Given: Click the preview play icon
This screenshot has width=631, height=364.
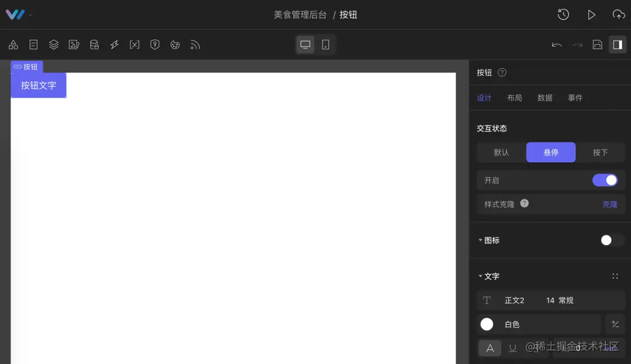Looking at the screenshot, I should (591, 15).
